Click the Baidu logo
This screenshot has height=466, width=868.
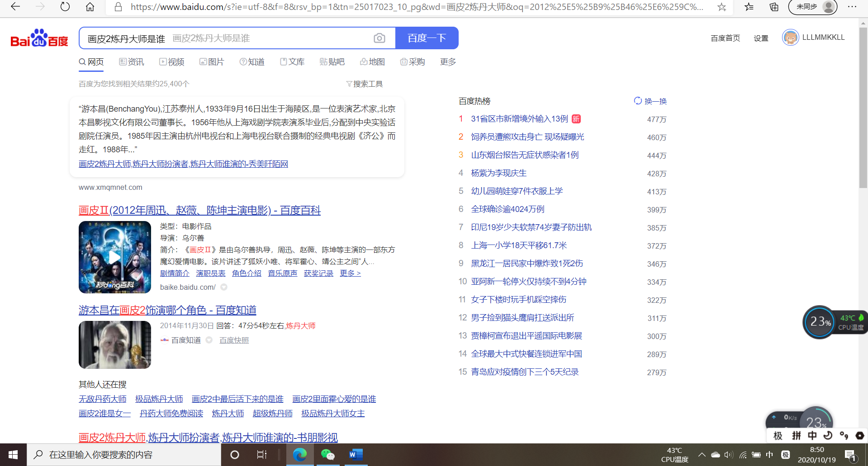click(x=39, y=38)
